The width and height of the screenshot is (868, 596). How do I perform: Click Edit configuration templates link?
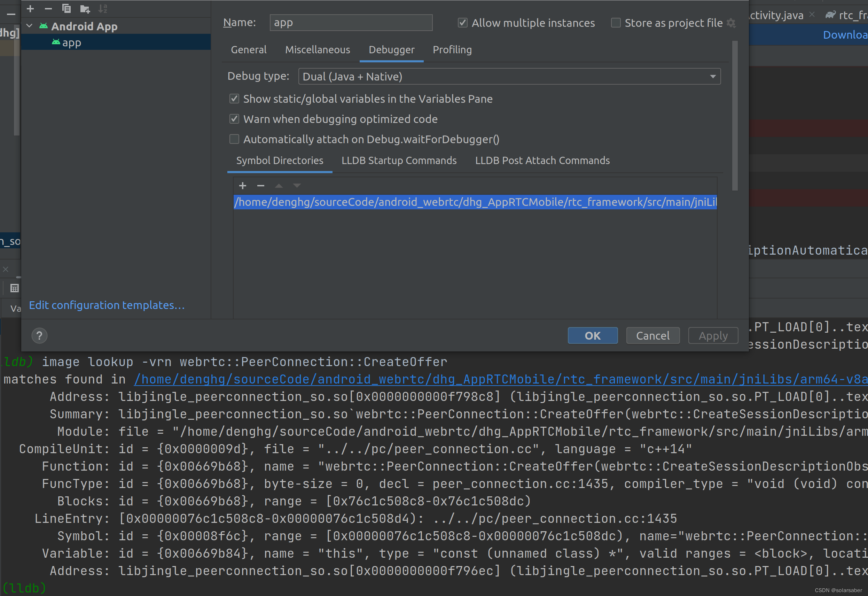(107, 305)
